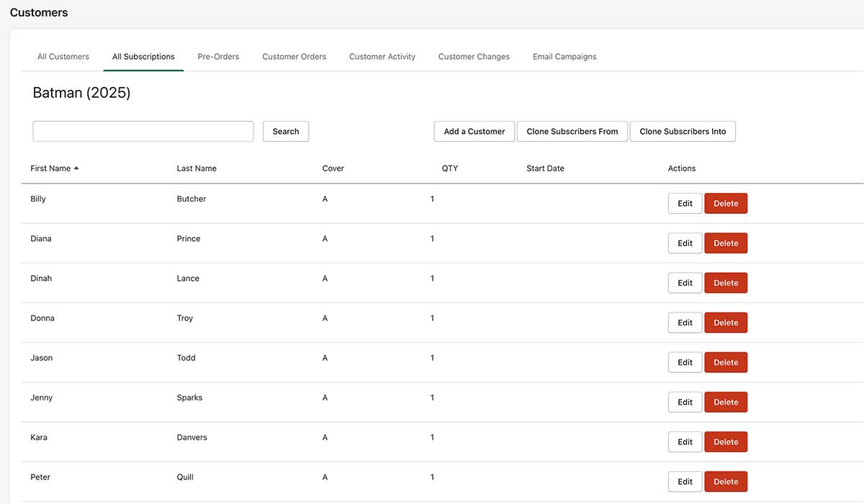Image resolution: width=864 pixels, height=504 pixels.
Task: Delete Diana Prince's subscription
Action: pos(726,243)
